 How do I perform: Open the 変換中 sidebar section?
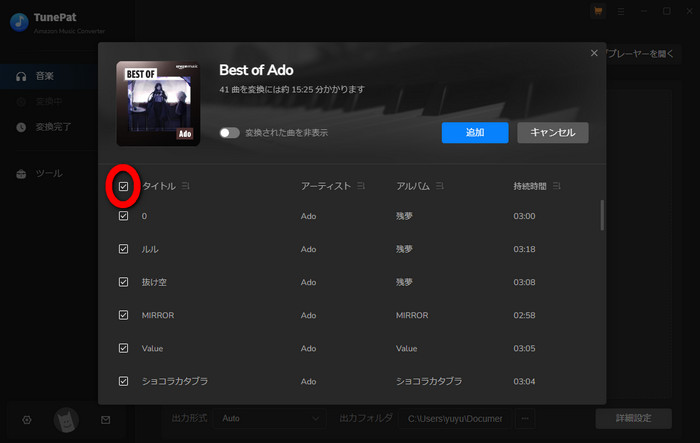click(49, 102)
